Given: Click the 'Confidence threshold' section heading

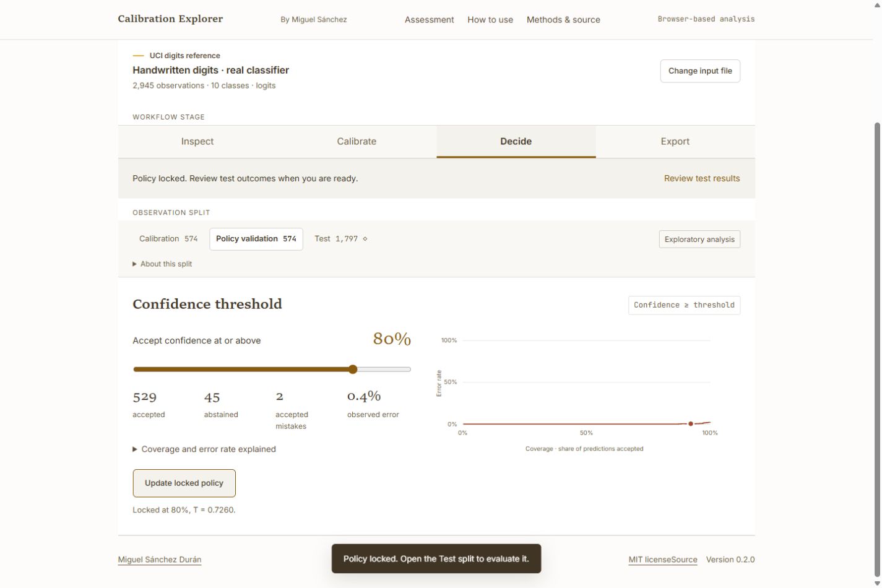Looking at the screenshot, I should point(207,304).
